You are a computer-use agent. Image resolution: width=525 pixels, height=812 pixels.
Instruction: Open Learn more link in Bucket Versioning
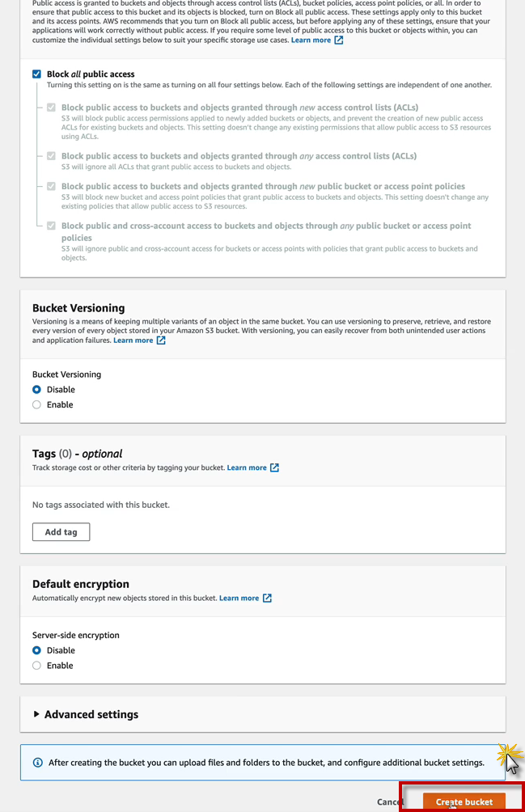click(133, 340)
